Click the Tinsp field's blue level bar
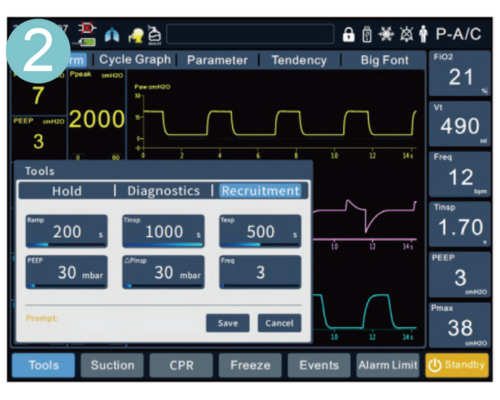500x400 pixels. click(x=163, y=245)
